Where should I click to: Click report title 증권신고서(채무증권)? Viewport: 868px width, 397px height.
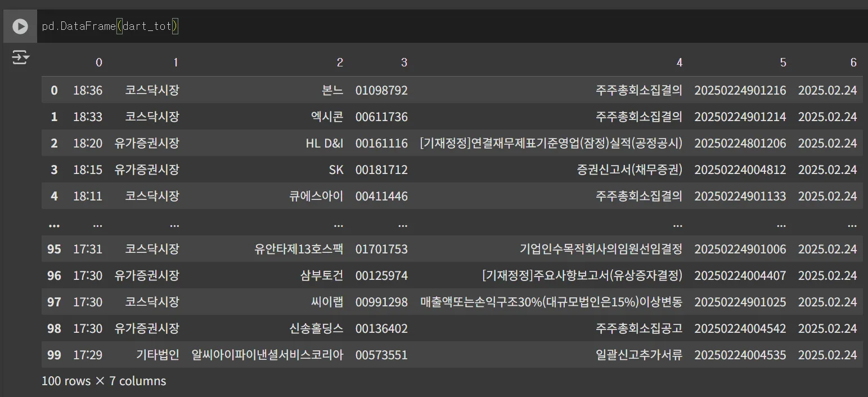click(629, 169)
